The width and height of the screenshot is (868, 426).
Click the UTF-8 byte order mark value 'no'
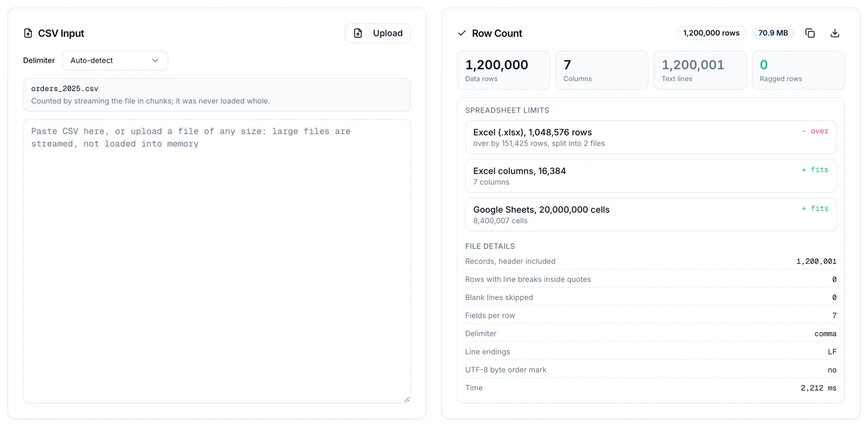[x=832, y=370]
